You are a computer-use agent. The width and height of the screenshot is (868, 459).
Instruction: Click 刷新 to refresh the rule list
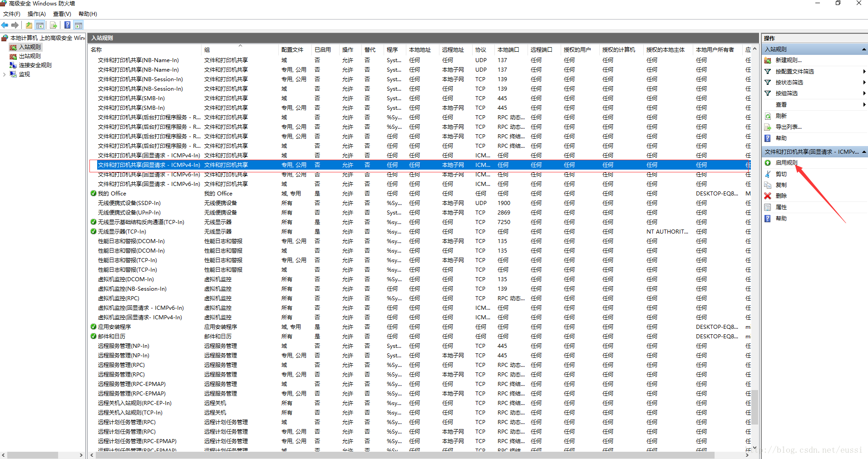(781, 116)
